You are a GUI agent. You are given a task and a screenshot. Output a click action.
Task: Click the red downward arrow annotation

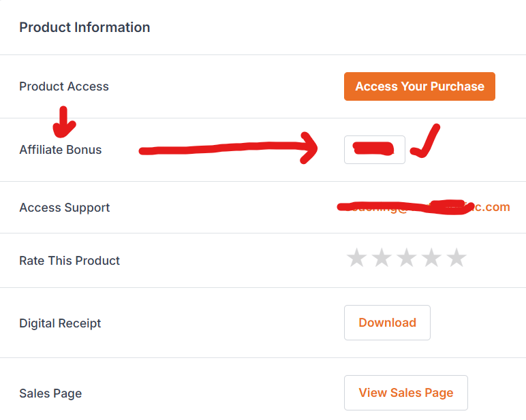pyautogui.click(x=64, y=122)
